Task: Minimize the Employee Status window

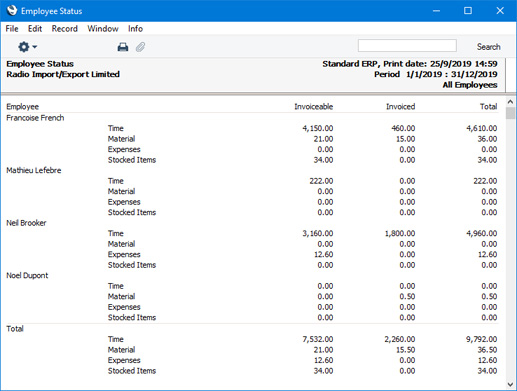Action: 436,11
